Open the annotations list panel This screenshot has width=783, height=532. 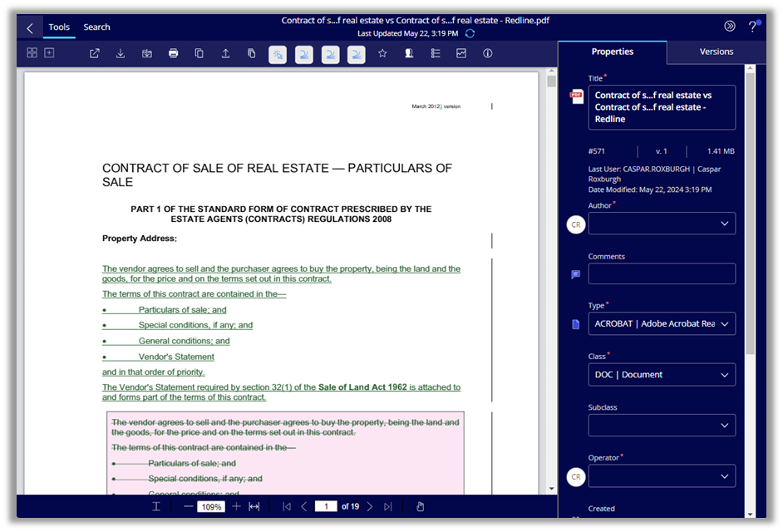(x=435, y=52)
